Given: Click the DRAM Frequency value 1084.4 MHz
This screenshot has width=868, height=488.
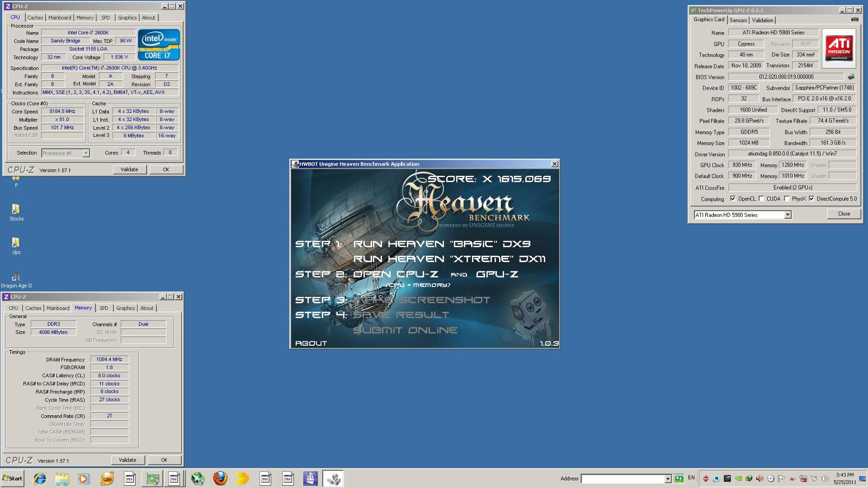Looking at the screenshot, I should pos(110,359).
